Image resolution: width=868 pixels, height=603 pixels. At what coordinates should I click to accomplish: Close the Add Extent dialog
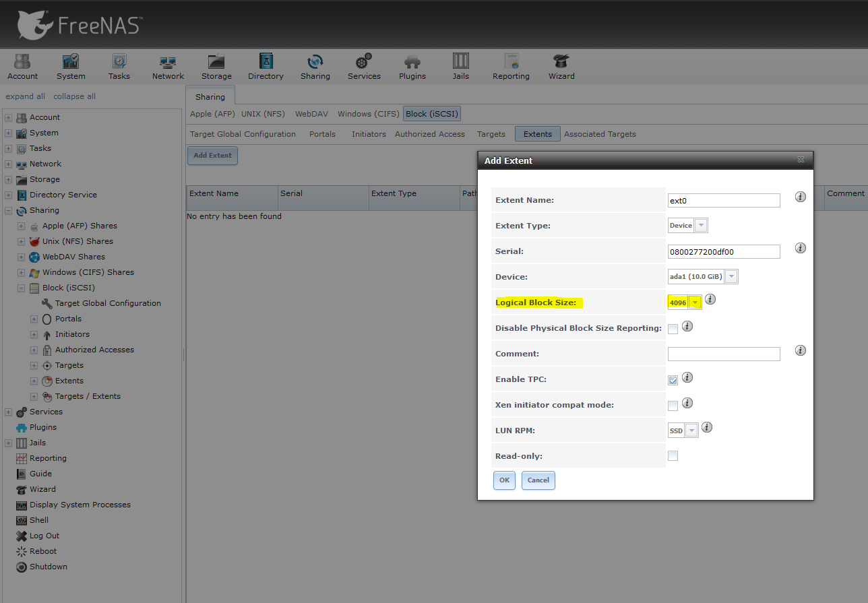pyautogui.click(x=801, y=160)
